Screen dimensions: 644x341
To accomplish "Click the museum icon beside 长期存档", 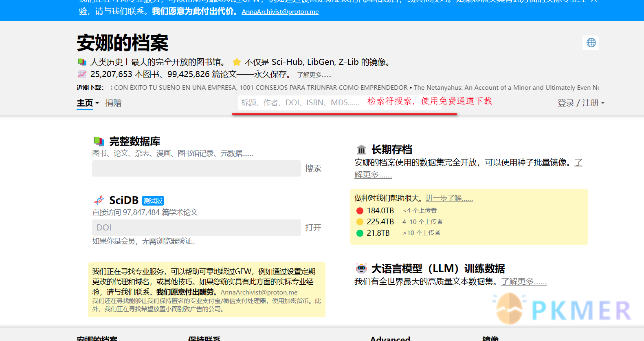I will (361, 150).
